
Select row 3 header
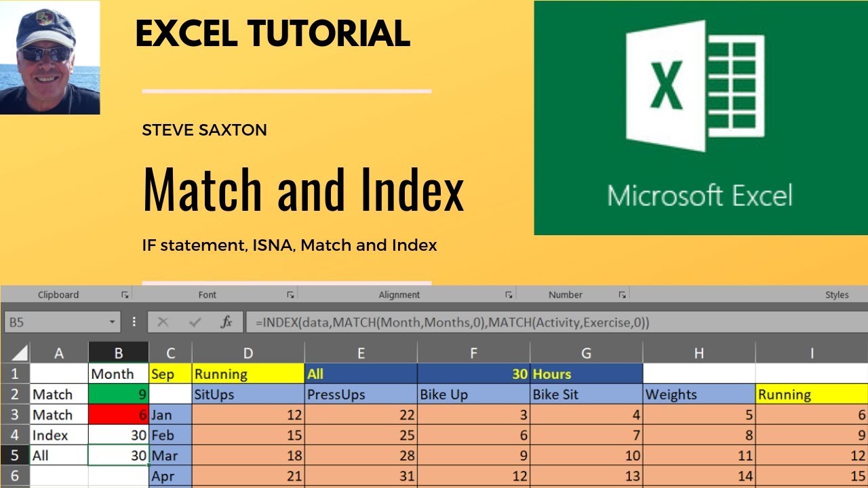click(x=15, y=414)
